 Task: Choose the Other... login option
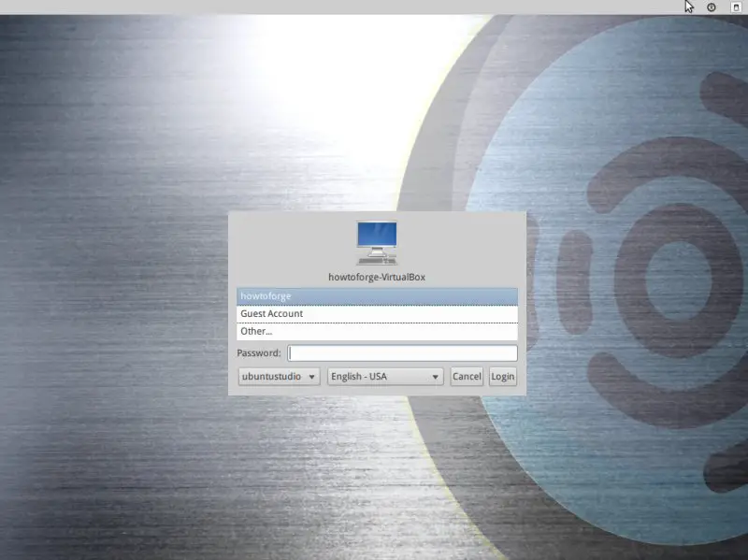tap(377, 332)
